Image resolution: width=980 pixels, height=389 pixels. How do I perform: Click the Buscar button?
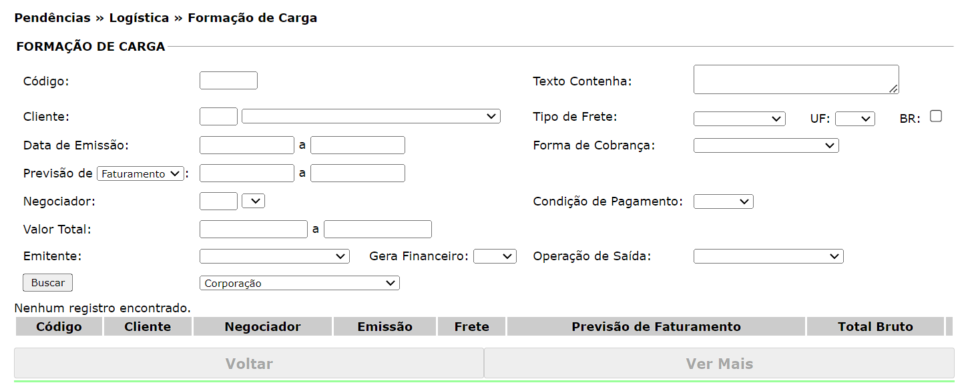(x=47, y=283)
